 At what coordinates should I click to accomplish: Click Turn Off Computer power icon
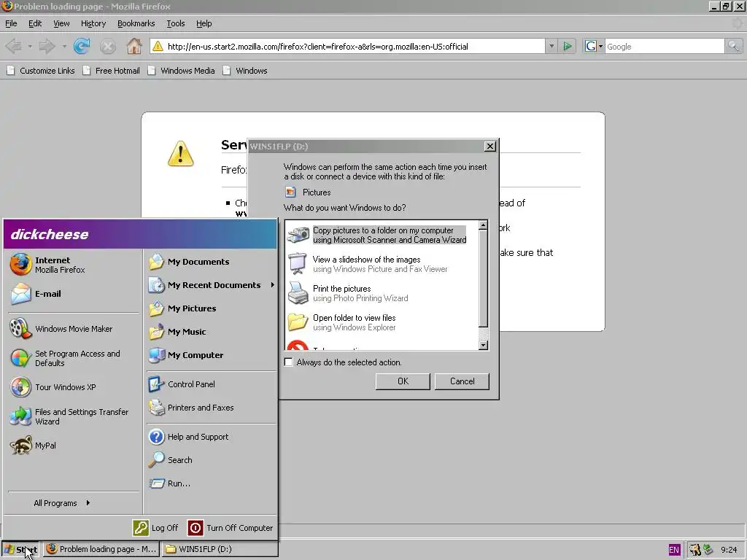196,528
